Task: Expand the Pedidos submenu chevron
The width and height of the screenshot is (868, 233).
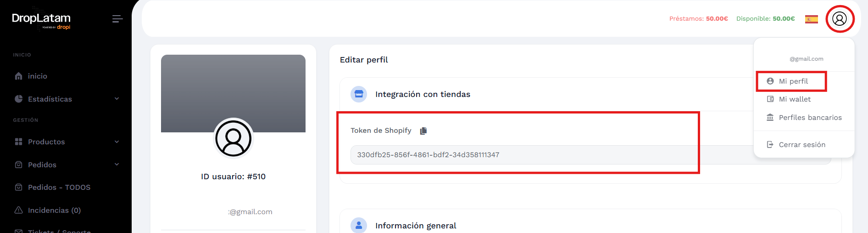Action: [x=117, y=165]
